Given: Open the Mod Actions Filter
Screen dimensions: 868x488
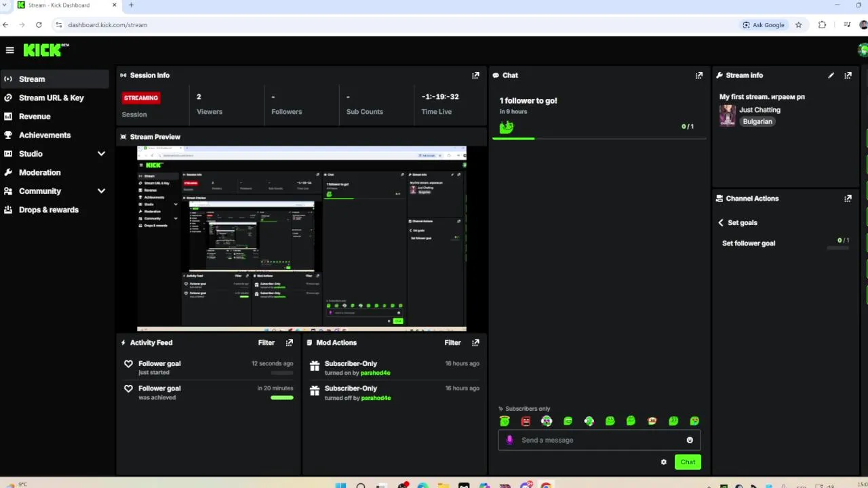Looking at the screenshot, I should point(452,342).
